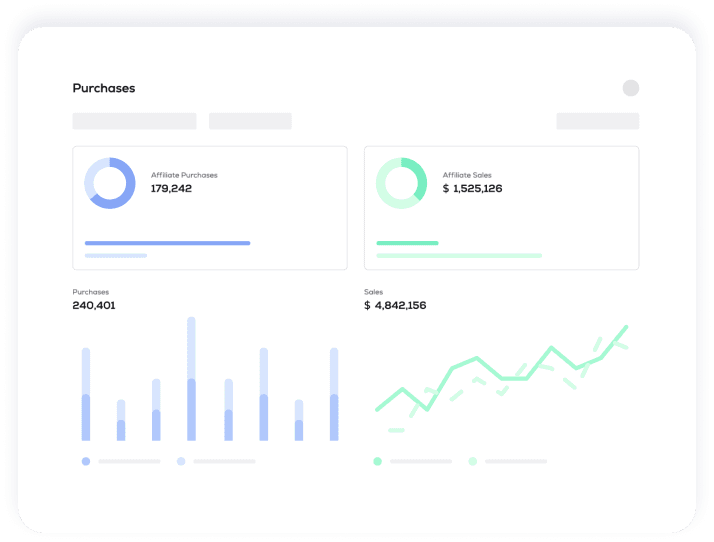Click the green Affiliate Sales donut chart
714x542 pixels.
coord(401,183)
